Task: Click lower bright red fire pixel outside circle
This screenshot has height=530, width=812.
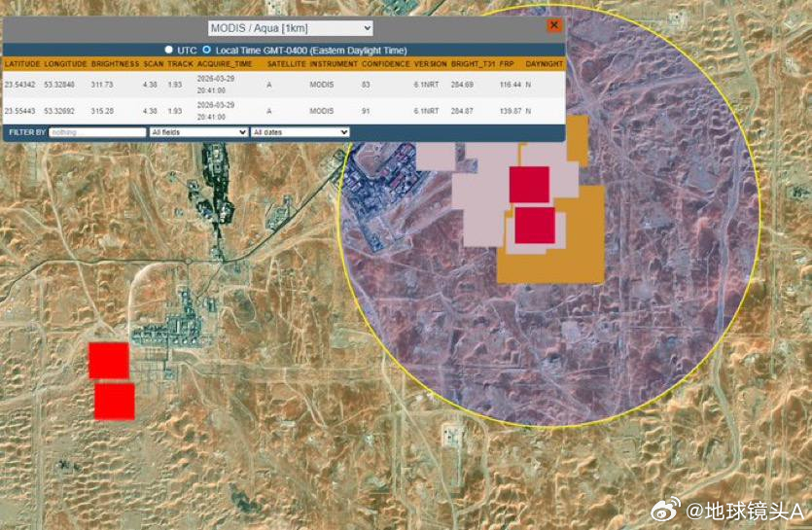Action: [115, 402]
